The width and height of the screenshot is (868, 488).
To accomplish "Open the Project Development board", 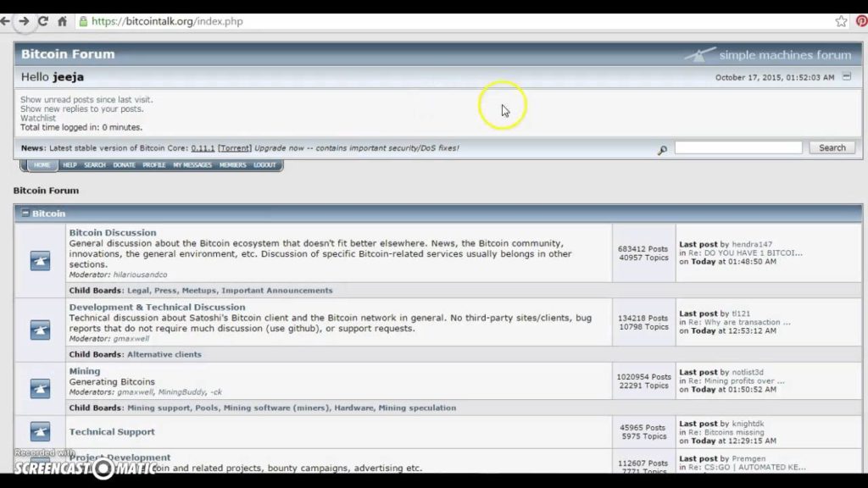I will (120, 457).
